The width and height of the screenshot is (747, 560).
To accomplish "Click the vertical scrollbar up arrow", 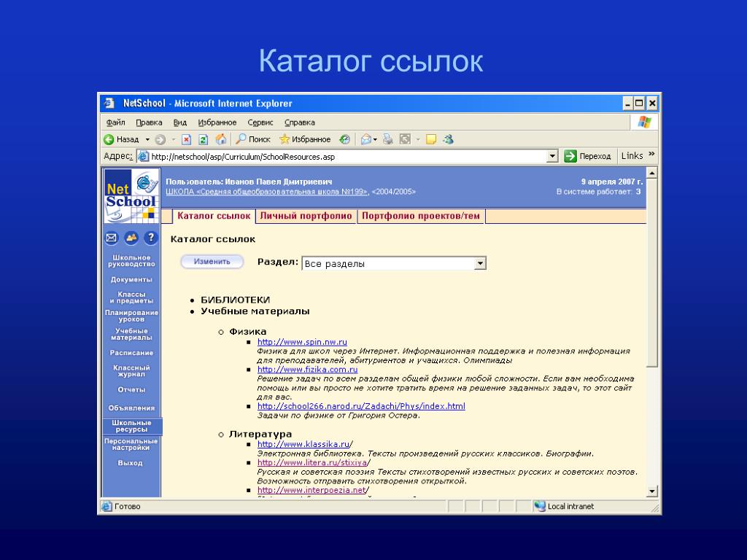I will 651,172.
